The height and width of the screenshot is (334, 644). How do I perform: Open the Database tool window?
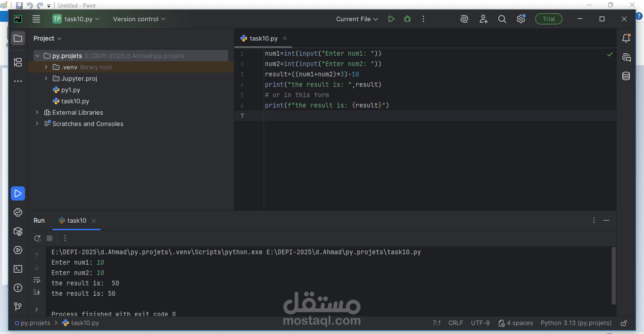point(626,76)
